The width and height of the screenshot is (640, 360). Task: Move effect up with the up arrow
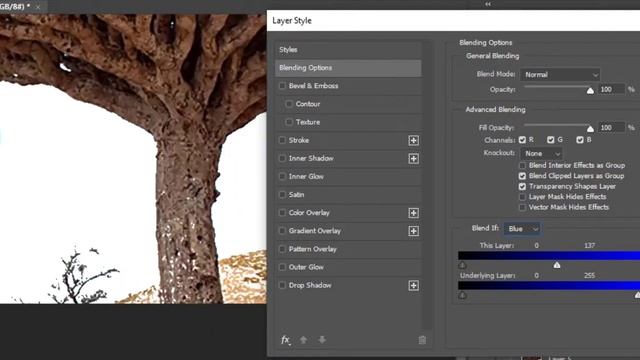click(x=303, y=340)
